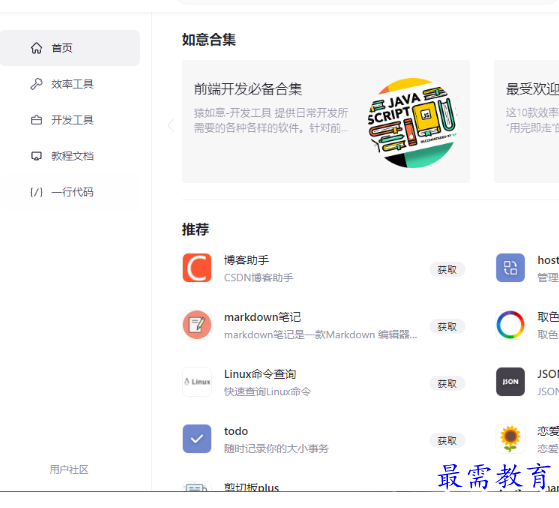The height and width of the screenshot is (508, 559).
Task: Click the dark JSON tool icon
Action: point(510,382)
